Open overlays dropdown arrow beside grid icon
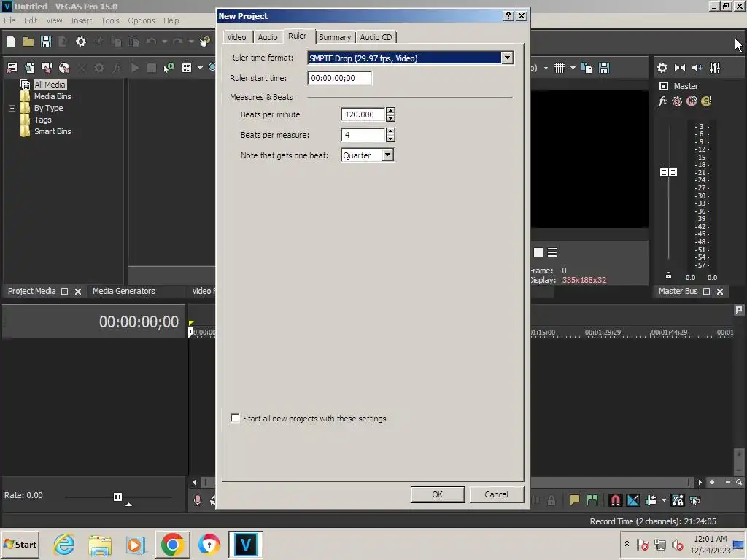This screenshot has width=747, height=560. [x=573, y=68]
